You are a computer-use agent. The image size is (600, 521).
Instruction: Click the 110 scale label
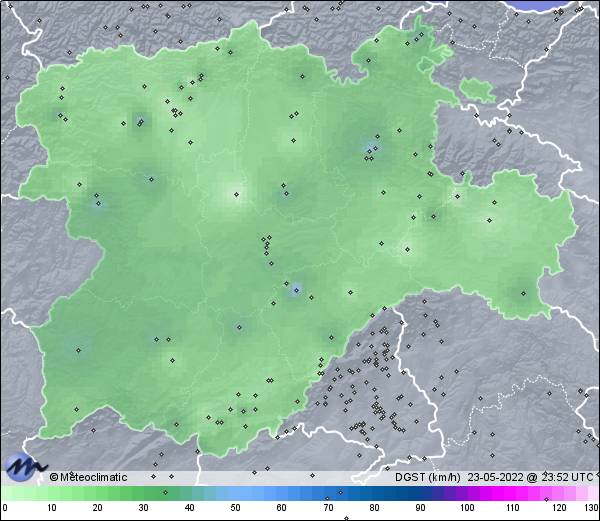pos(513,508)
